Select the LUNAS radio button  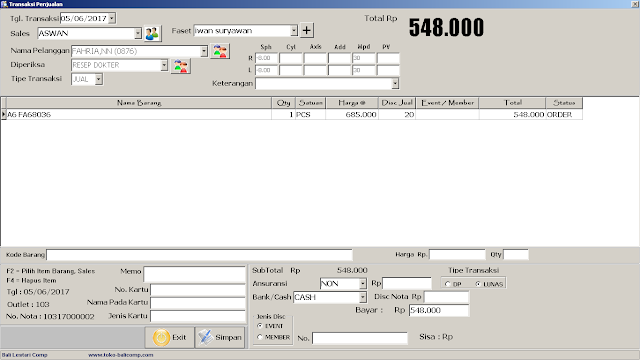coord(478,284)
